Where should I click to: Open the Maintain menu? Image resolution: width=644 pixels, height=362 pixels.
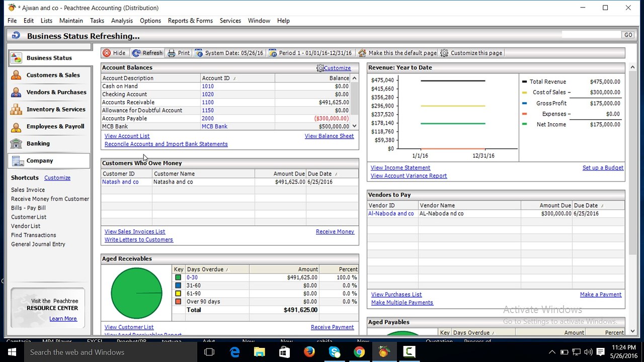tap(71, 21)
